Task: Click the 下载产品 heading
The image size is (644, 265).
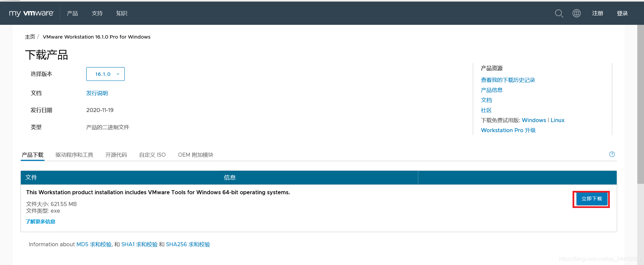Action: click(47, 55)
